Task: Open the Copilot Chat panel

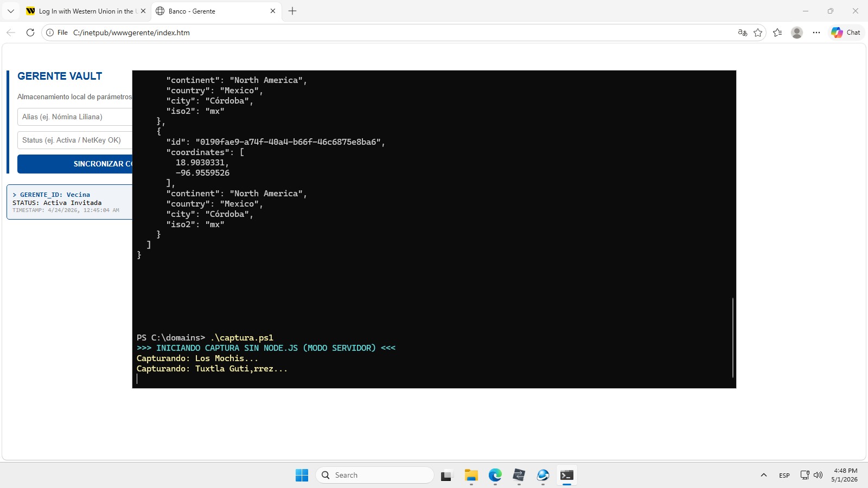Action: click(846, 33)
